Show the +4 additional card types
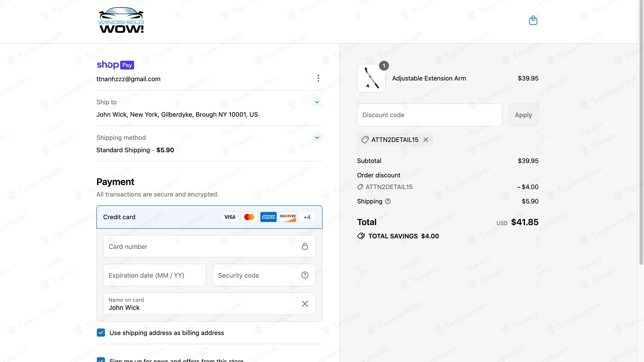This screenshot has height=362, width=644. tap(307, 217)
